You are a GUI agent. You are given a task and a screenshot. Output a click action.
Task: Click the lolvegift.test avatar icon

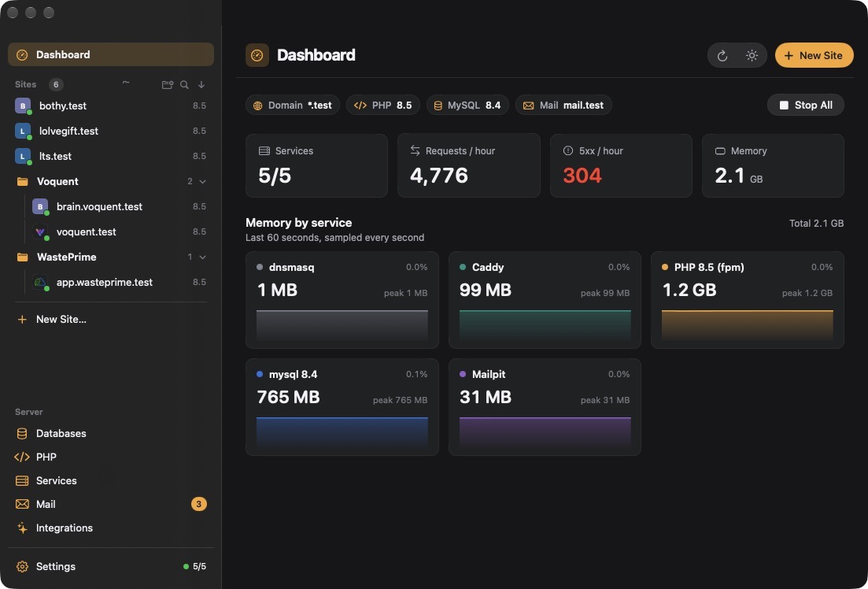(23, 131)
